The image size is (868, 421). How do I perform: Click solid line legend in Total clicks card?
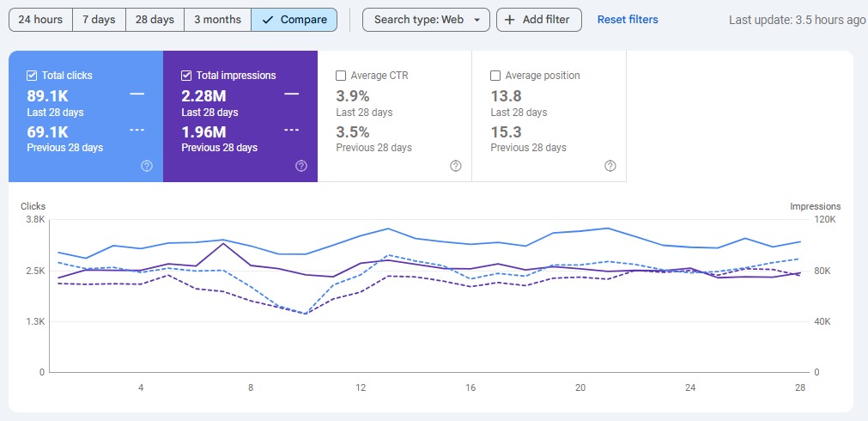137,94
